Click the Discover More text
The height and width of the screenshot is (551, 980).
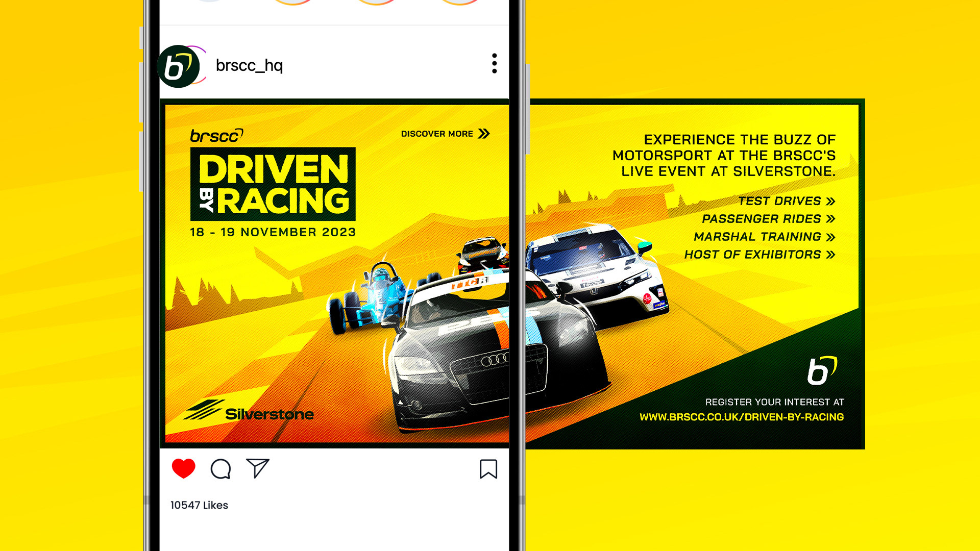(437, 134)
